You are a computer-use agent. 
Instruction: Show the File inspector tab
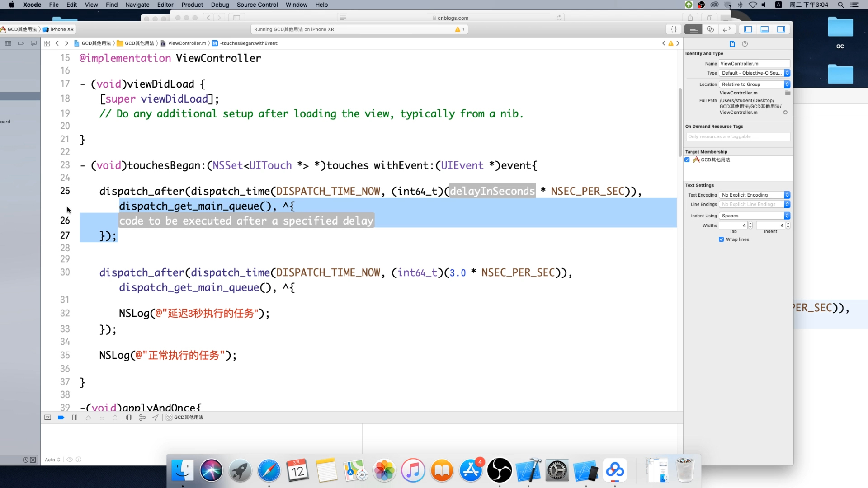pos(732,44)
